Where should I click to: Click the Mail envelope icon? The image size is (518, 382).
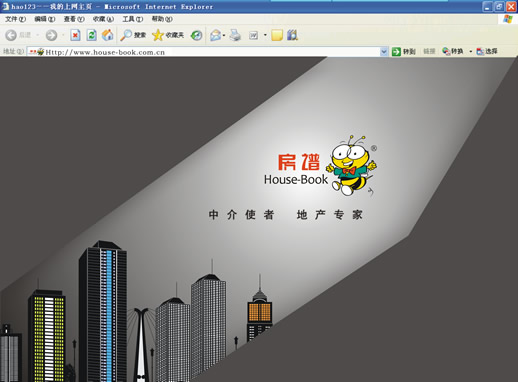coord(215,35)
